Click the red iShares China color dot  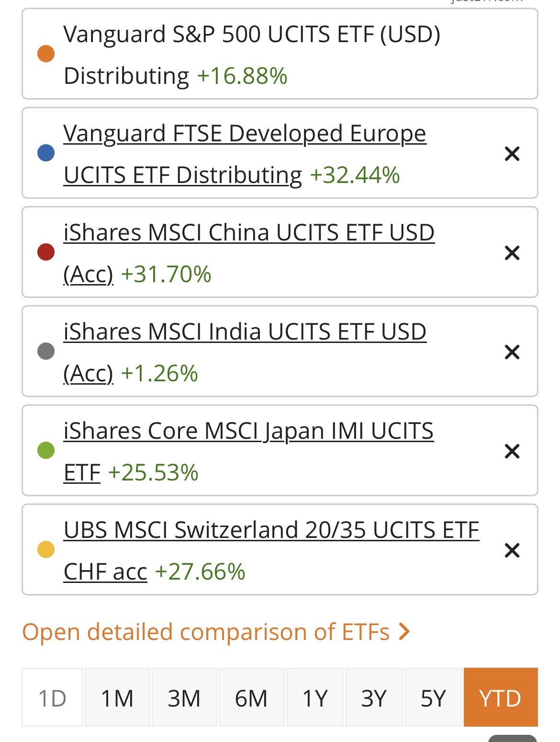(x=46, y=252)
